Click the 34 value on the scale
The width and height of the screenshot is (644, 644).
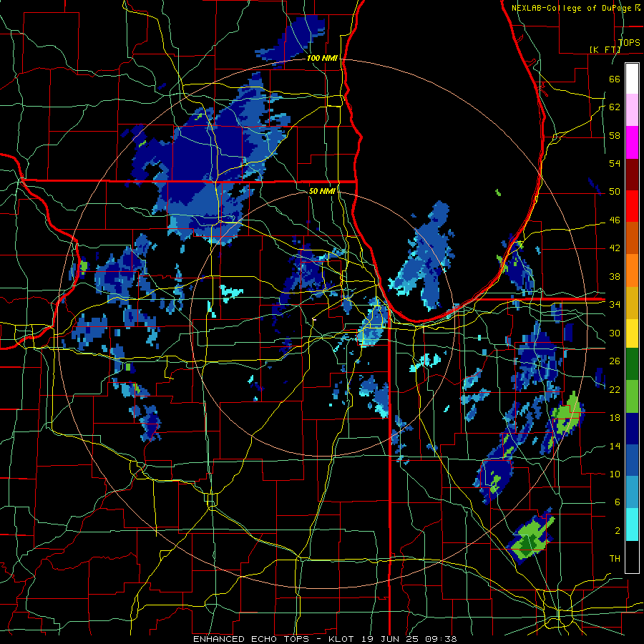pos(615,304)
